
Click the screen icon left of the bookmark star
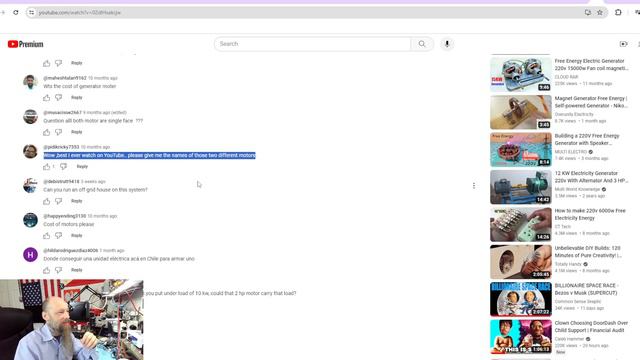click(x=588, y=13)
